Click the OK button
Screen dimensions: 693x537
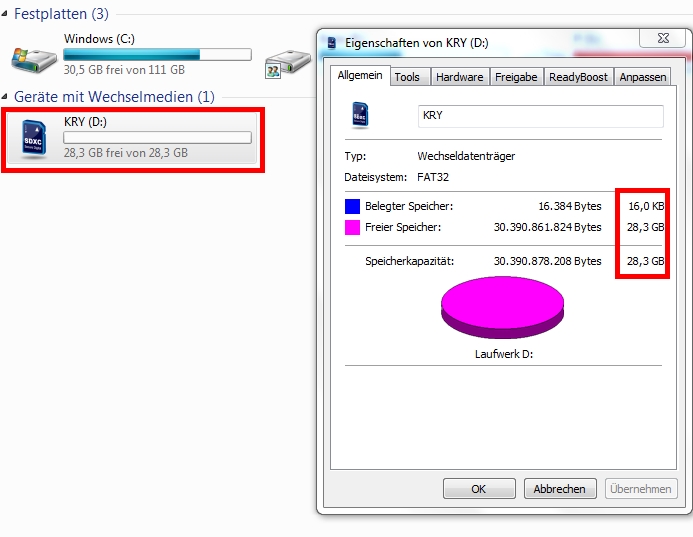(479, 489)
